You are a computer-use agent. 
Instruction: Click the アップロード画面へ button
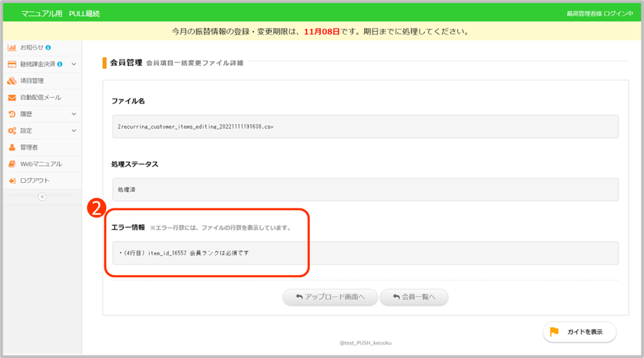pyautogui.click(x=330, y=297)
